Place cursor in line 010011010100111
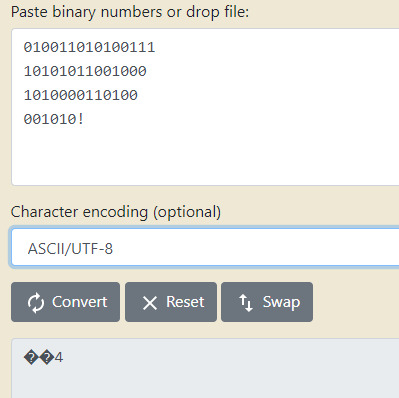 click(x=89, y=47)
